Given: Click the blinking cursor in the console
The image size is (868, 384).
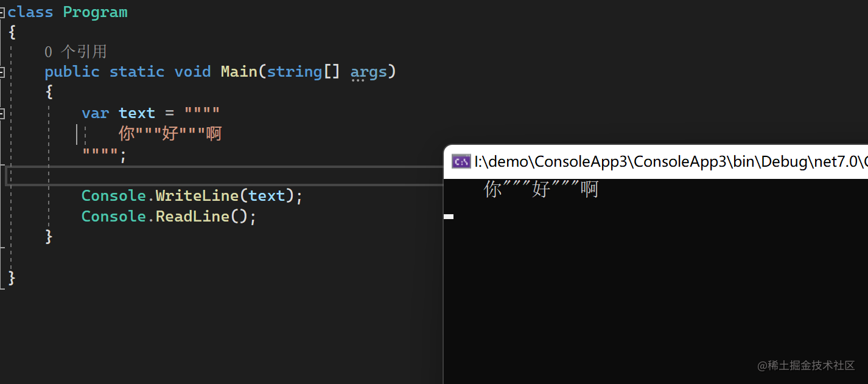Looking at the screenshot, I should point(449,216).
